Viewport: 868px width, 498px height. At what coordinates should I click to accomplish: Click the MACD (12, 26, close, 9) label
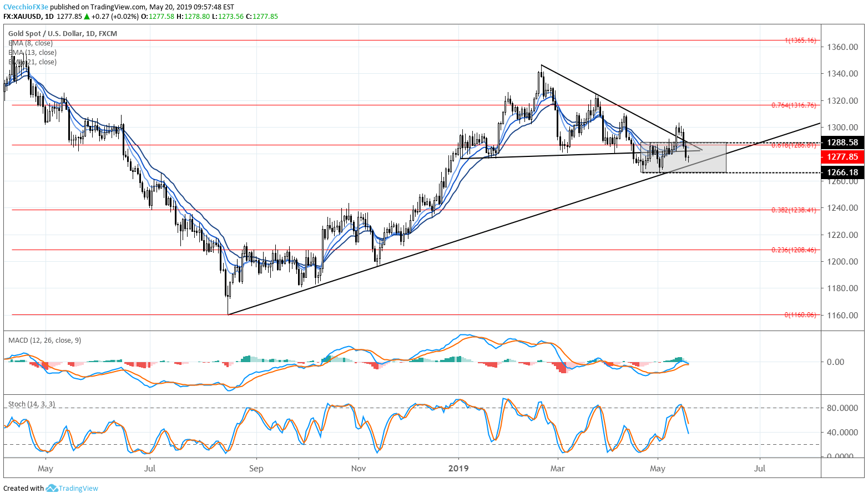[x=44, y=341]
